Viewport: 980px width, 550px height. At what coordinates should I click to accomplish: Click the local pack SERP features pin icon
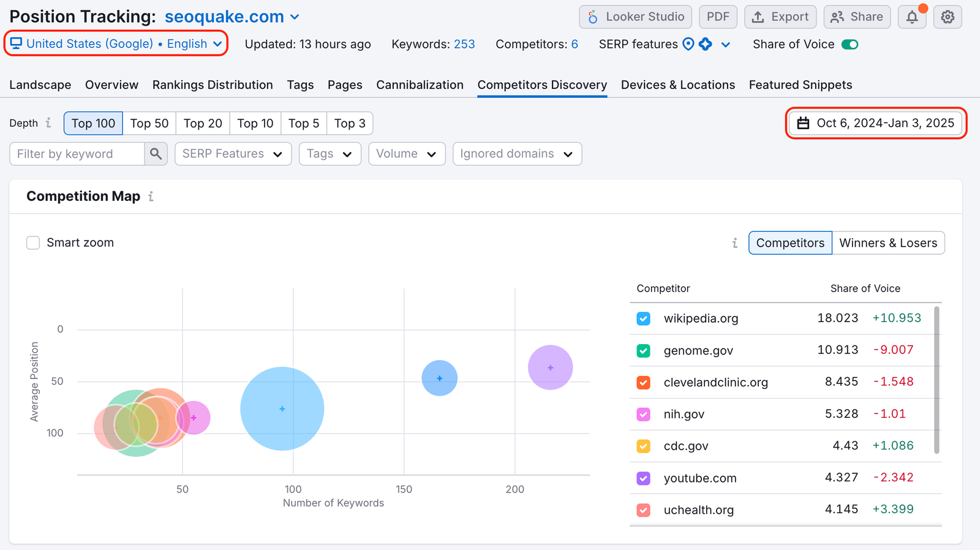click(x=688, y=44)
